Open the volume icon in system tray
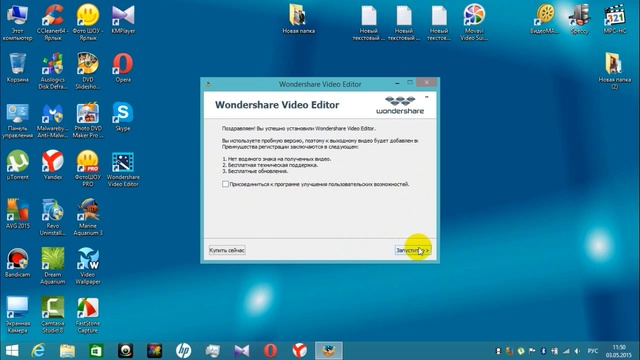640x360 pixels. [x=577, y=351]
